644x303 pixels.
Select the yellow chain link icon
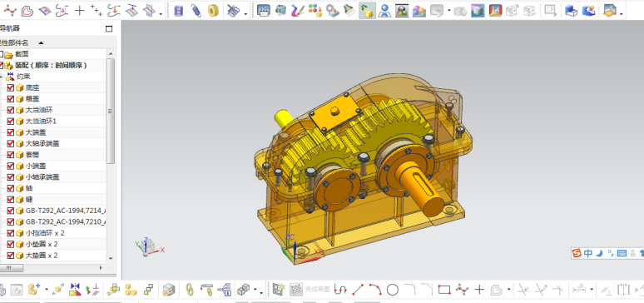point(189,290)
